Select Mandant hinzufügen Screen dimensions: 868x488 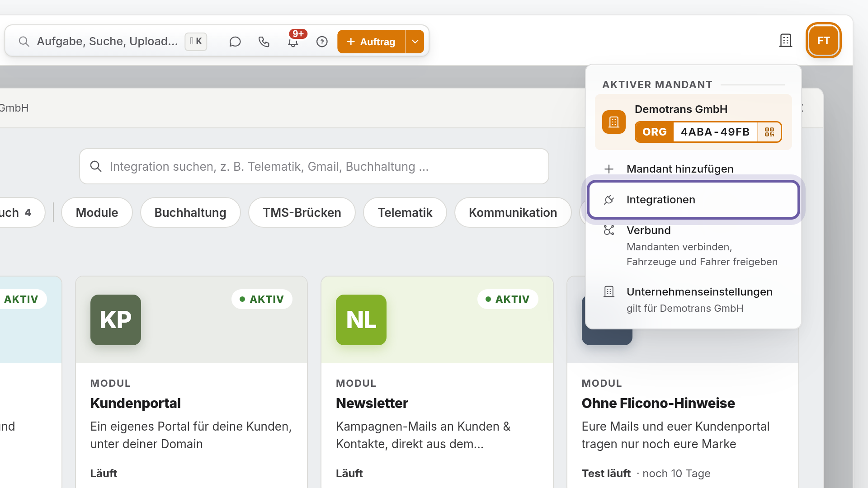693,169
